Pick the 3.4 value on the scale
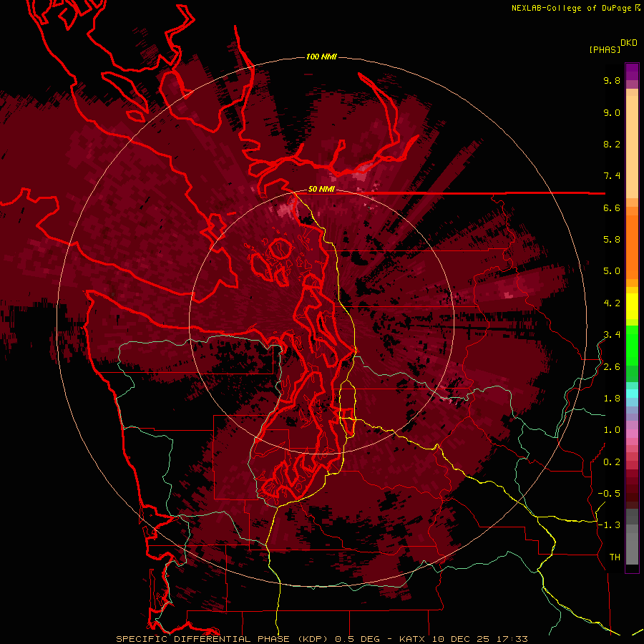This screenshot has height=644, width=644. coord(612,335)
